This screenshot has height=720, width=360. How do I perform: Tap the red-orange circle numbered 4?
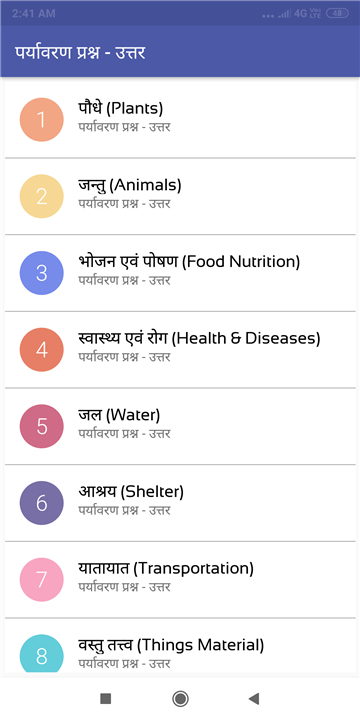[x=41, y=349]
